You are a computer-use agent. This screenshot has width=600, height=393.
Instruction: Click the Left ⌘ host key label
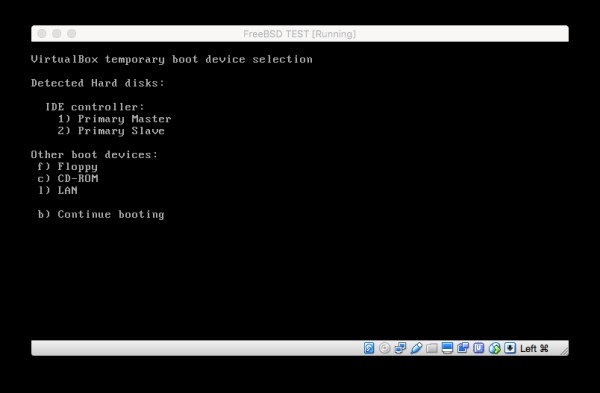[x=534, y=348]
